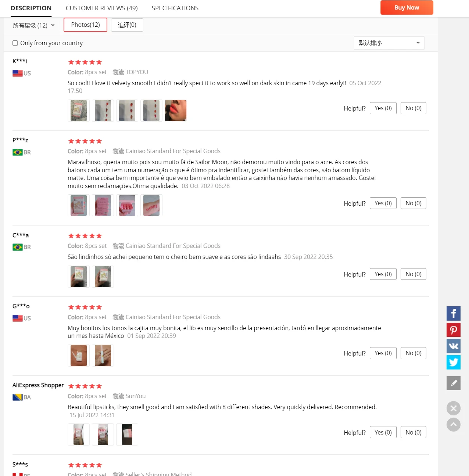
Task: Jump back to top with arrow icon
Action: point(454,425)
